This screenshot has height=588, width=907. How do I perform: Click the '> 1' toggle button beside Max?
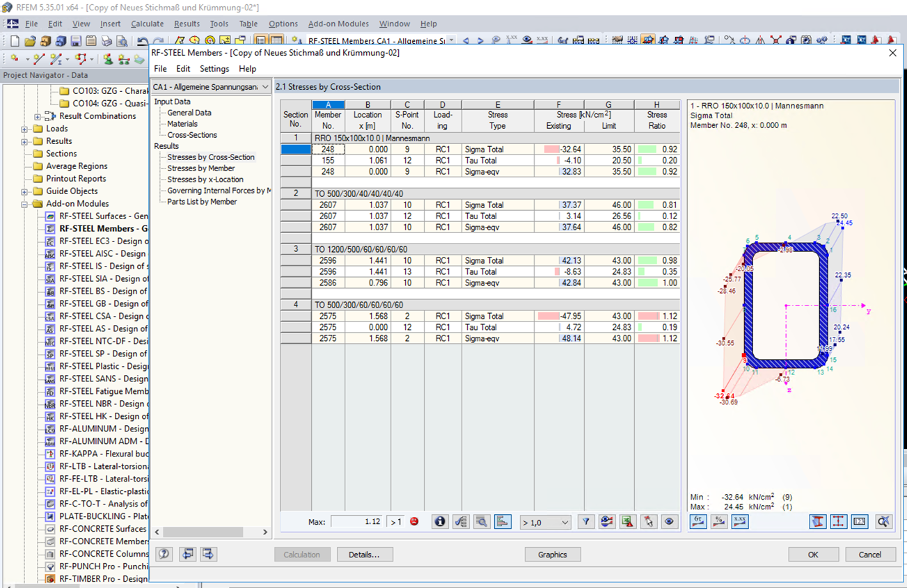(x=396, y=522)
